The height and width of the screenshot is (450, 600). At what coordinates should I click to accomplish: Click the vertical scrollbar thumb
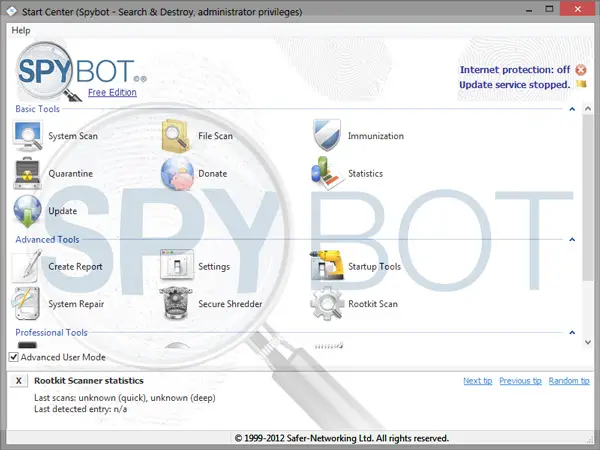coord(588,197)
